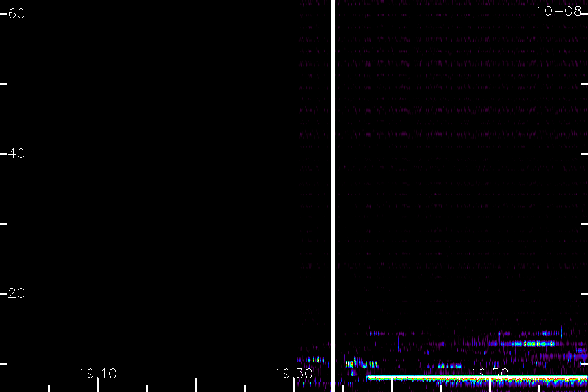The width and height of the screenshot is (588, 392).
Task: Click the 19:10 time label
Action: pyautogui.click(x=97, y=374)
